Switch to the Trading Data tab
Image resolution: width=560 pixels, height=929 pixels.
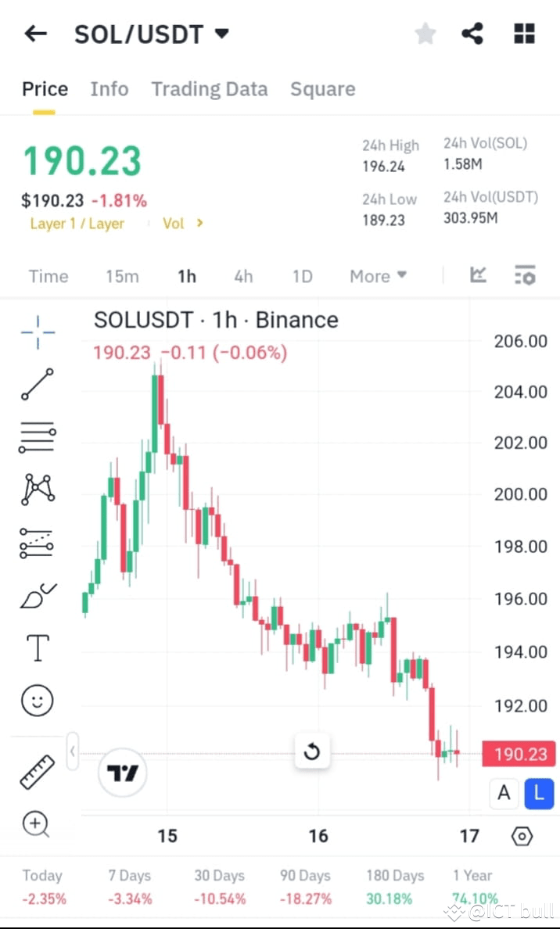tap(210, 89)
